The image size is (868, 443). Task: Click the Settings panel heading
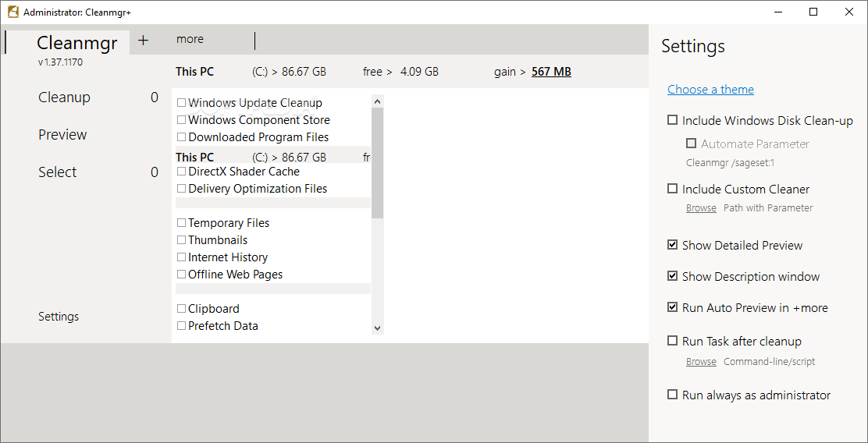point(693,46)
